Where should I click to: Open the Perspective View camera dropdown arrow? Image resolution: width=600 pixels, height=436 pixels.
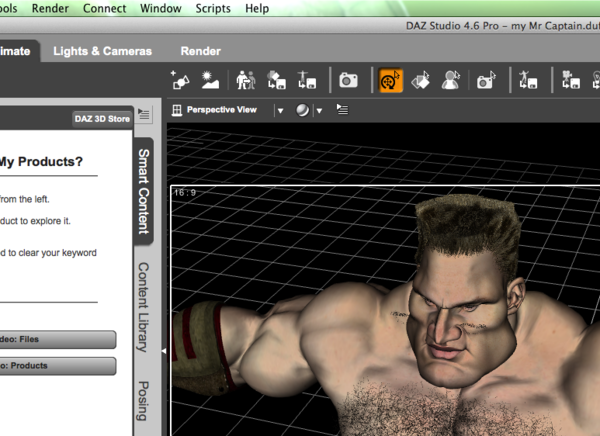(280, 110)
